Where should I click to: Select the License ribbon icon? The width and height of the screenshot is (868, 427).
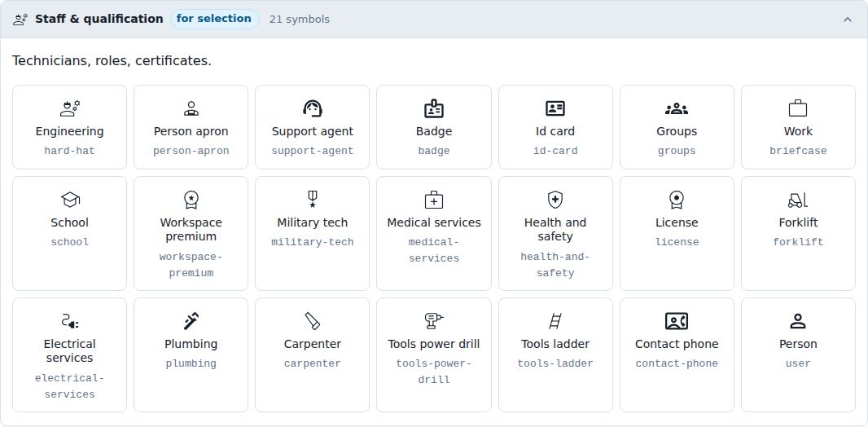click(x=677, y=200)
